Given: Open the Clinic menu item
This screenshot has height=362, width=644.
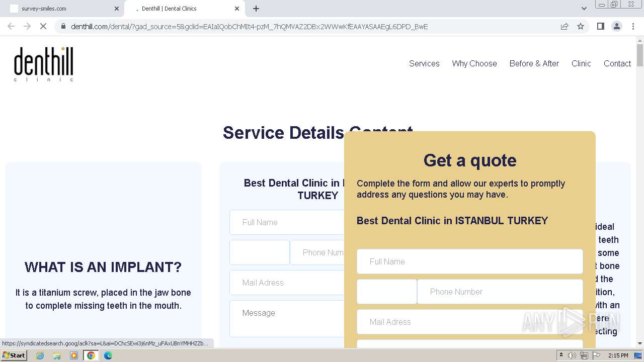Looking at the screenshot, I should 581,63.
